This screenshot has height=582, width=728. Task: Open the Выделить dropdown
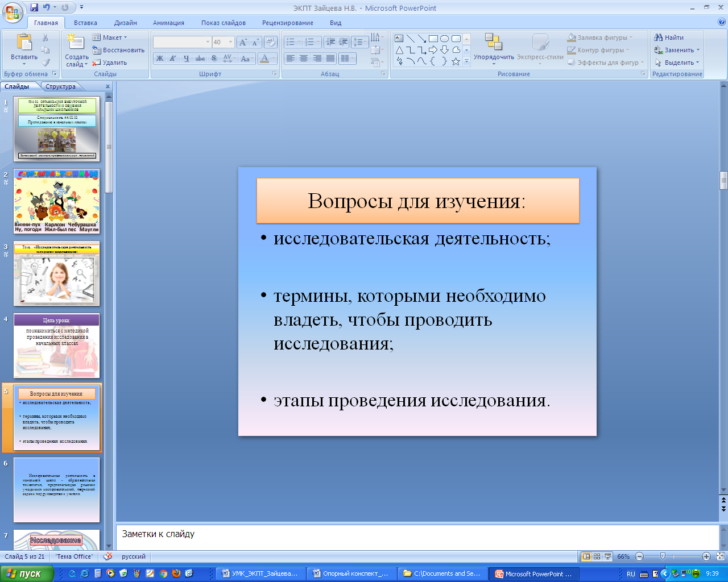click(x=677, y=63)
